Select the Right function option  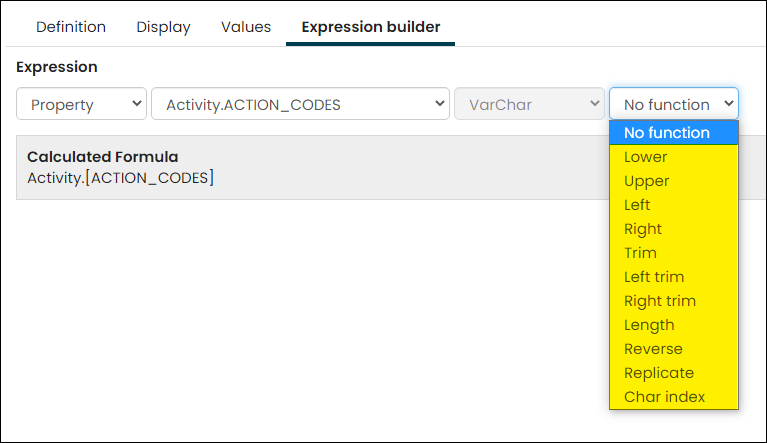[674, 229]
